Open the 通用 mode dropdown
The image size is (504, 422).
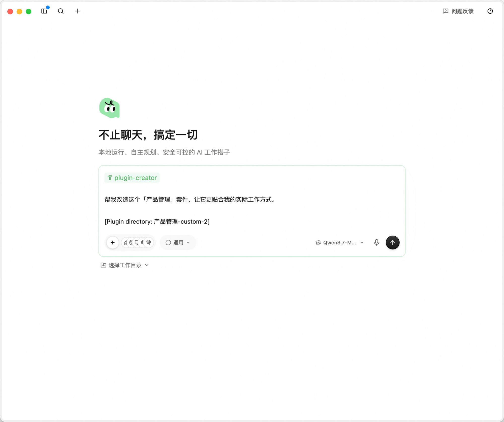pos(178,242)
